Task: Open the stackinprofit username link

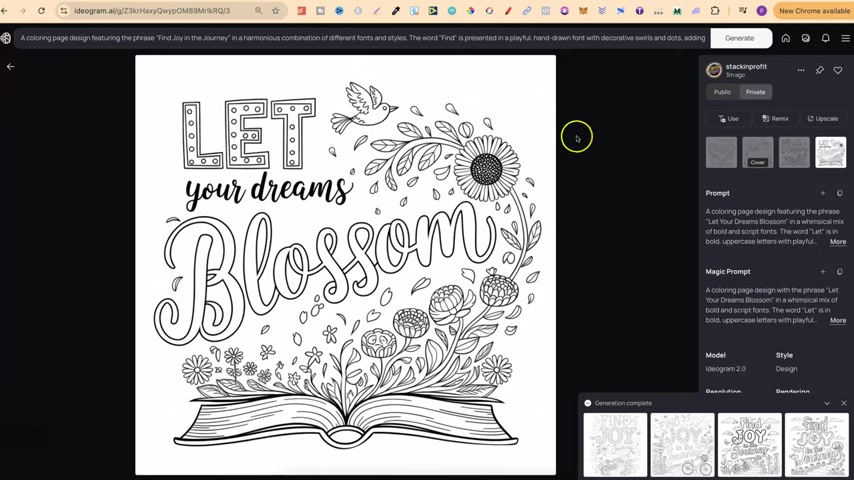Action: [x=746, y=66]
